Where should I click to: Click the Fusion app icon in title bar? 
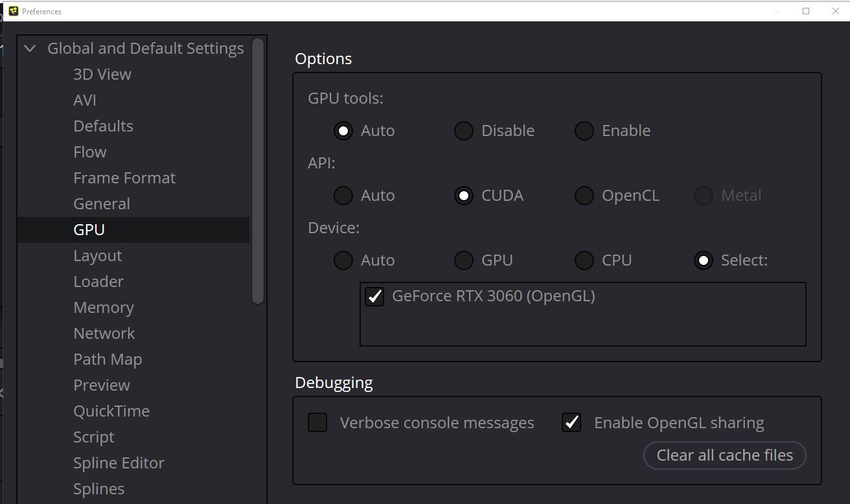[x=14, y=11]
